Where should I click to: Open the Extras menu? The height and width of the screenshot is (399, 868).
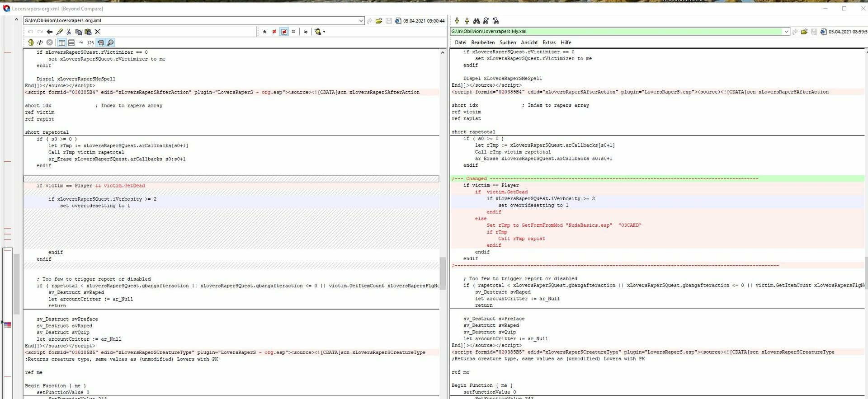(549, 42)
